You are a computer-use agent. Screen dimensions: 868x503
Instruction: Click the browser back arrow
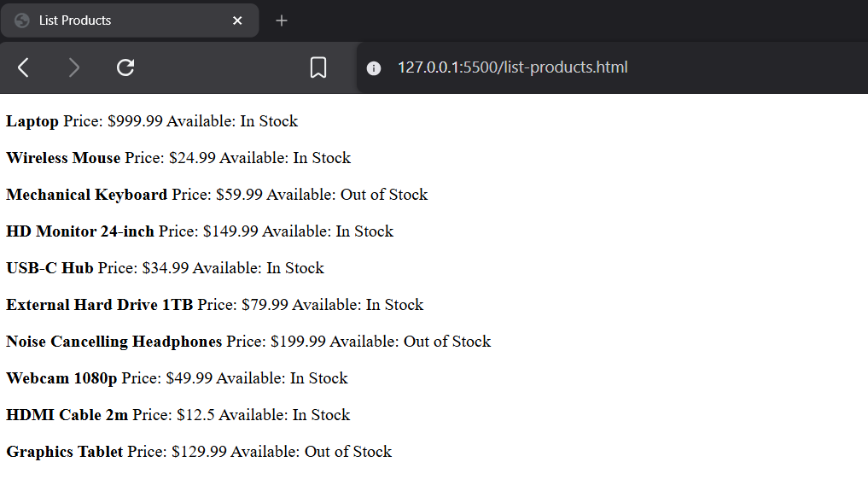[24, 67]
